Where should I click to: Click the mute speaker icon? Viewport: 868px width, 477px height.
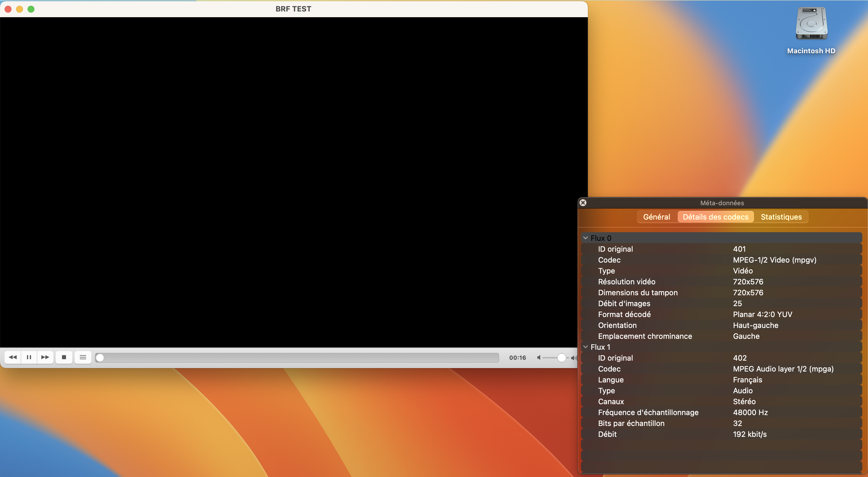pos(539,357)
